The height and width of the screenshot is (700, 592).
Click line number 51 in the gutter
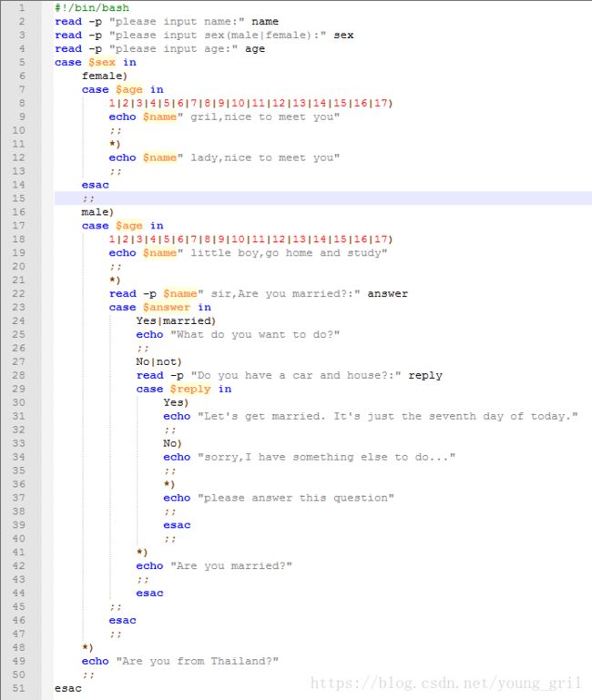pyautogui.click(x=19, y=688)
